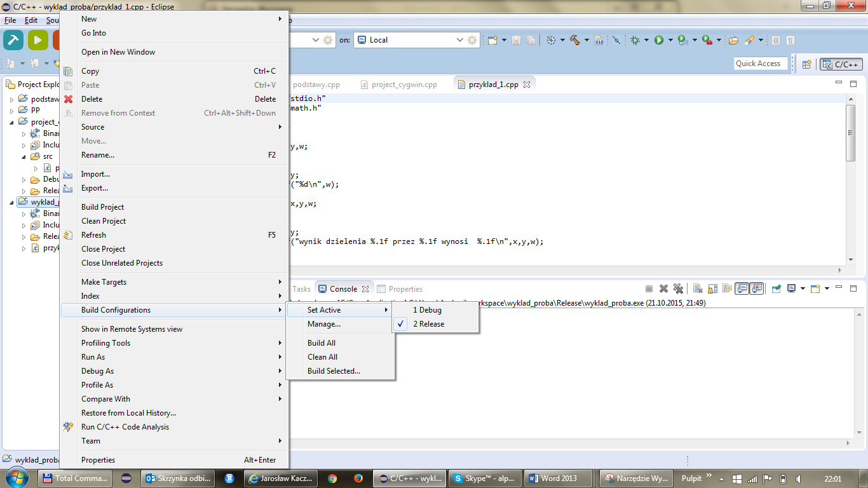868x488 pixels.
Task: Open the launch target settings gear
Action: (471, 39)
